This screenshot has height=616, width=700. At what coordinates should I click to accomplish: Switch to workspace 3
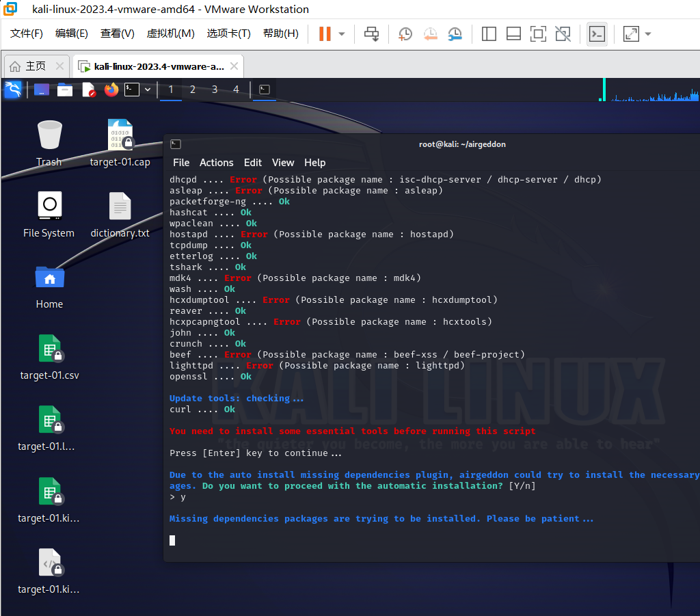coord(215,90)
